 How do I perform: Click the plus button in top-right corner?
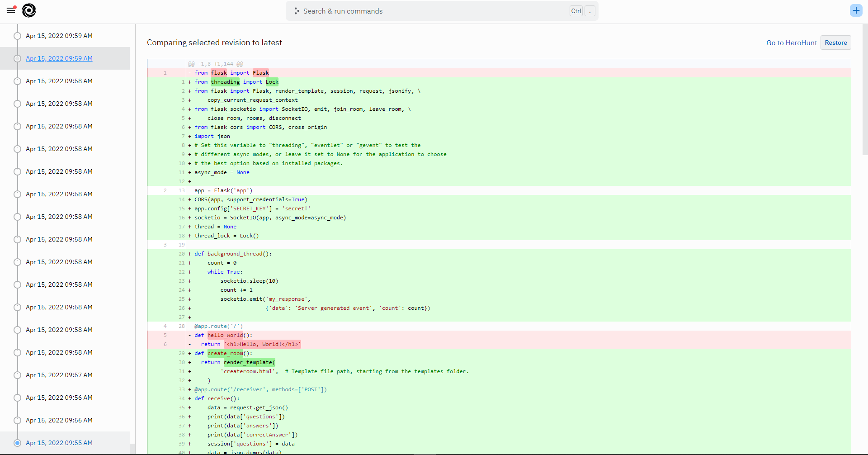(856, 10)
